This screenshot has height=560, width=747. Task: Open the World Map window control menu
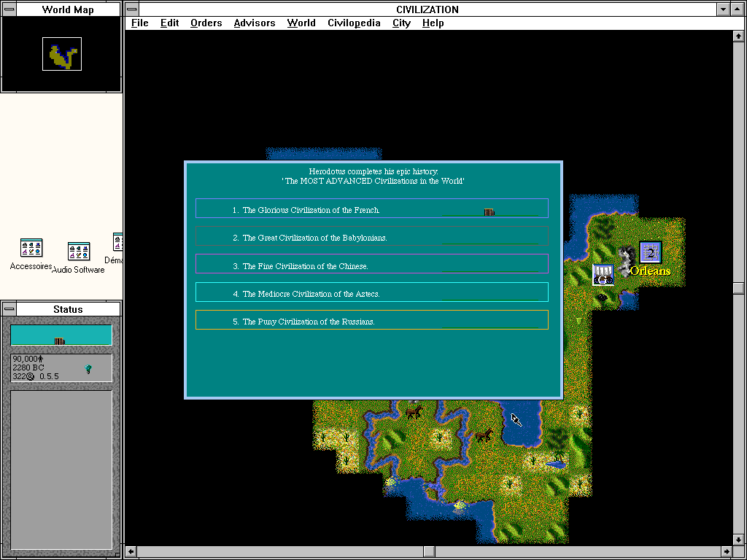pos(9,9)
